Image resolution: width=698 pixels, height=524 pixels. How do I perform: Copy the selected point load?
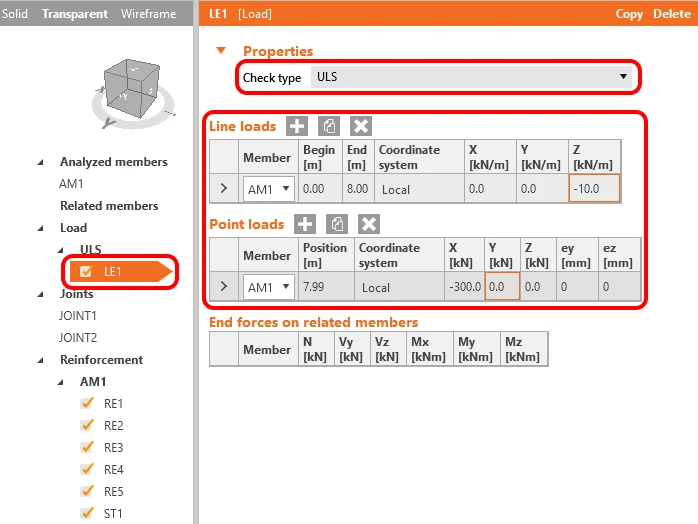pos(337,224)
